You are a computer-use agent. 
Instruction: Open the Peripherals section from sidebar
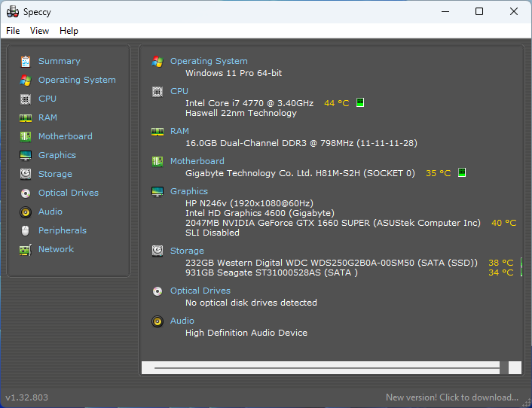[63, 231]
